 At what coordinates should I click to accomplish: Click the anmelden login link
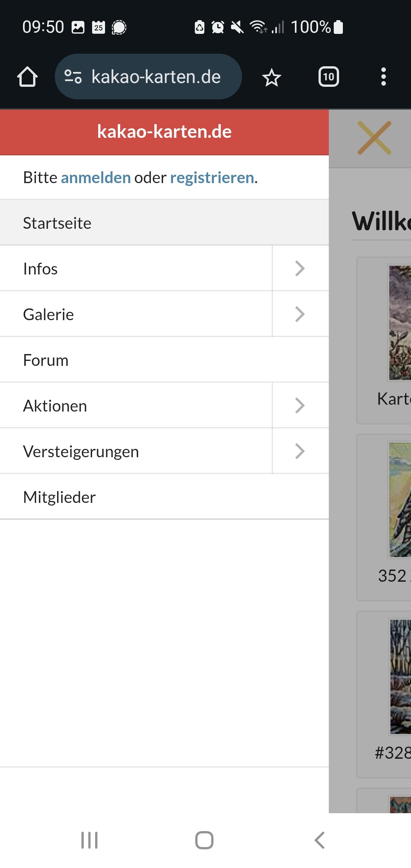(x=96, y=178)
